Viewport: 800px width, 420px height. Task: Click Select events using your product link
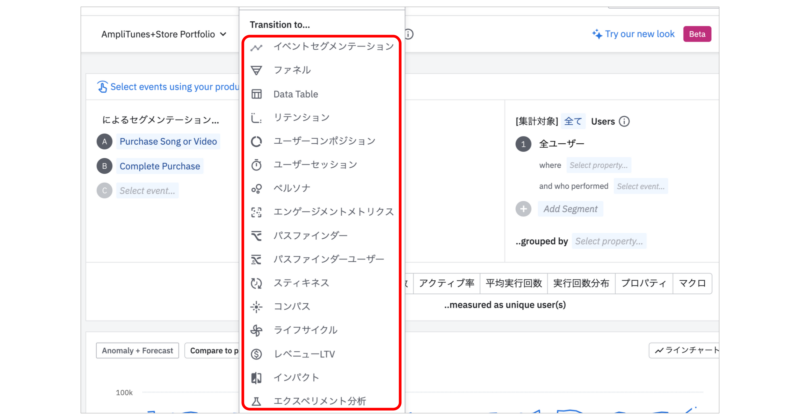pyautogui.click(x=174, y=87)
